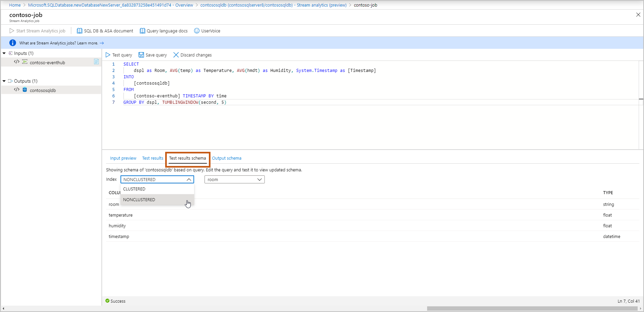The width and height of the screenshot is (644, 312).
Task: Click the code icon beside contoso-eventhub
Action: click(x=17, y=62)
